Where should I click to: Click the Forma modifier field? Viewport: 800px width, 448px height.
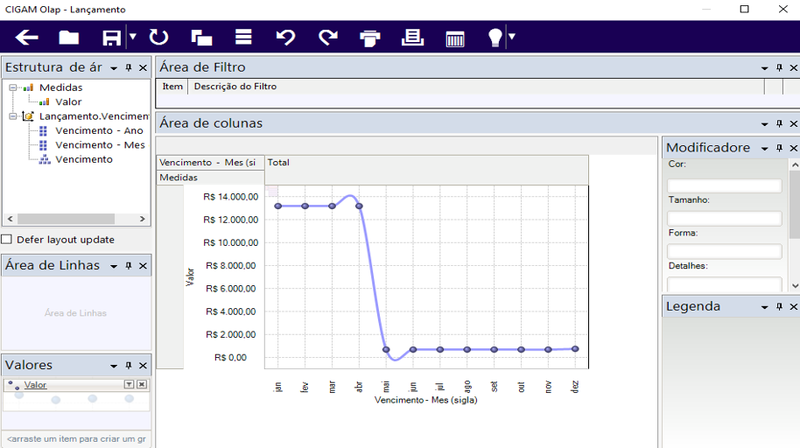[724, 251]
